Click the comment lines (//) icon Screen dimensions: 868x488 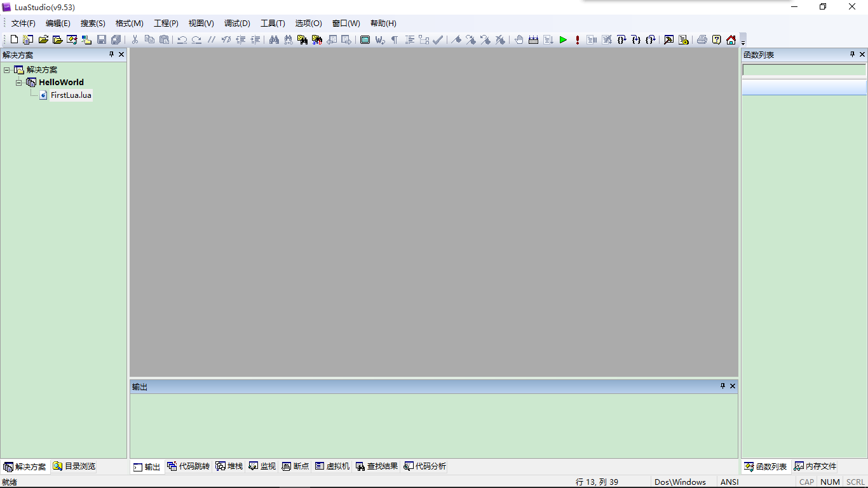[212, 39]
